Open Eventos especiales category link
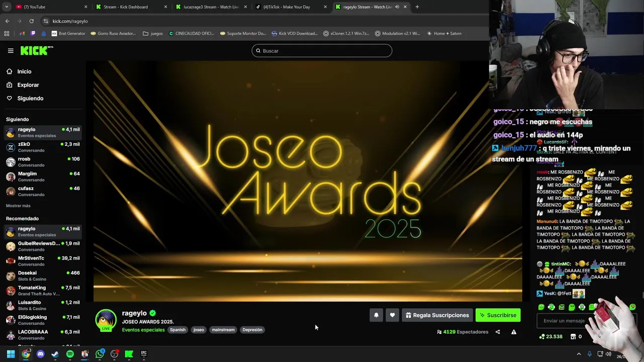 pyautogui.click(x=143, y=330)
